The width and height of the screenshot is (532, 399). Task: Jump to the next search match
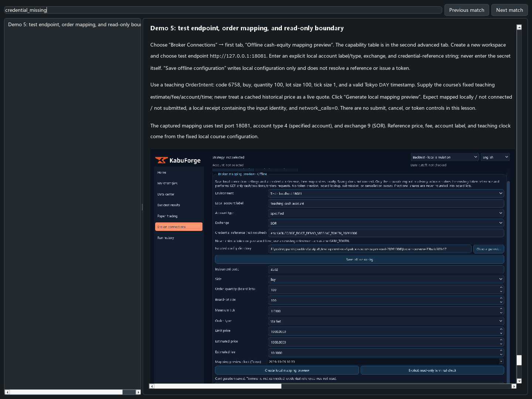tap(509, 10)
